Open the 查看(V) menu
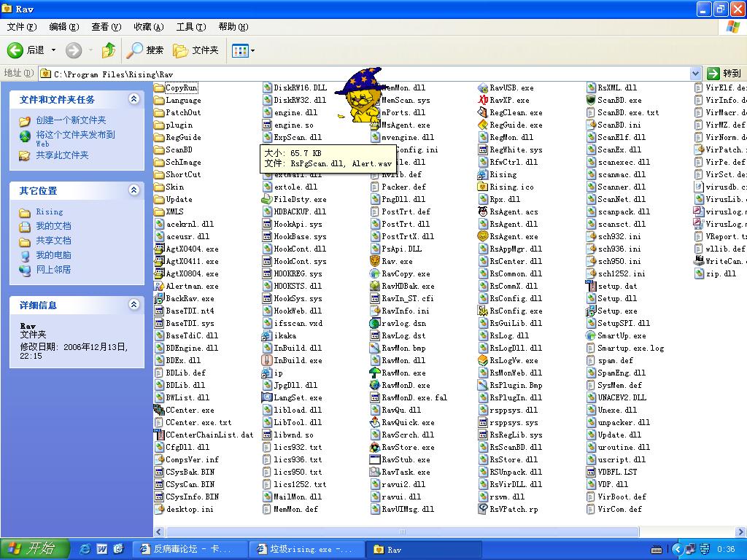 tap(107, 27)
